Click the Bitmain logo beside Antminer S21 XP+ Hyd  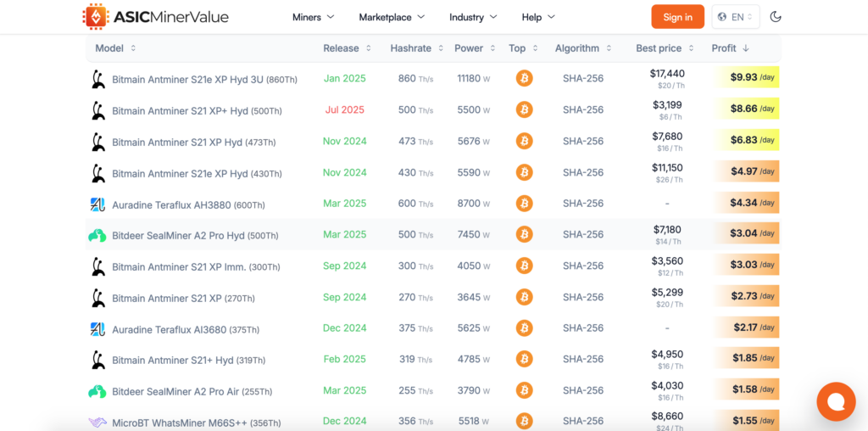(x=97, y=110)
